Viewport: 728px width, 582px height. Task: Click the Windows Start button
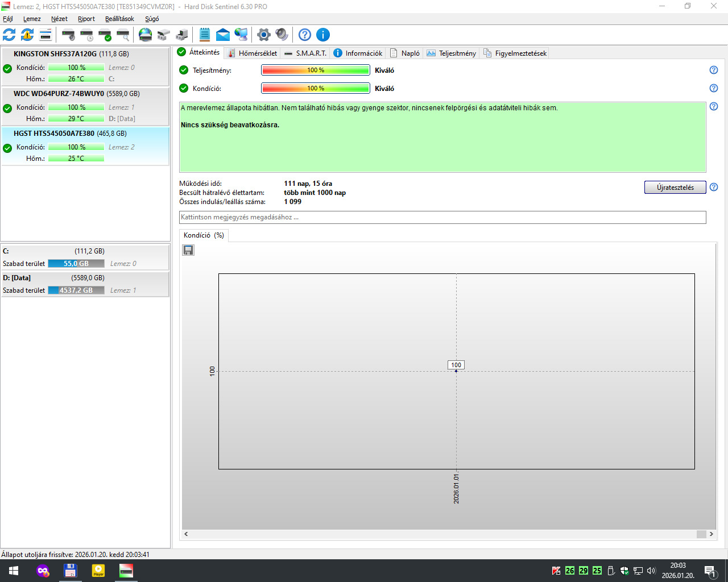click(14, 571)
